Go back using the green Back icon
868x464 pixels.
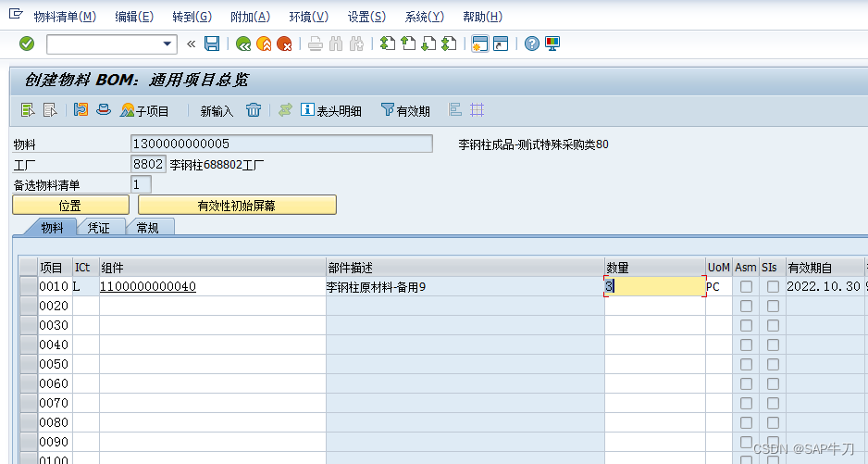click(243, 44)
